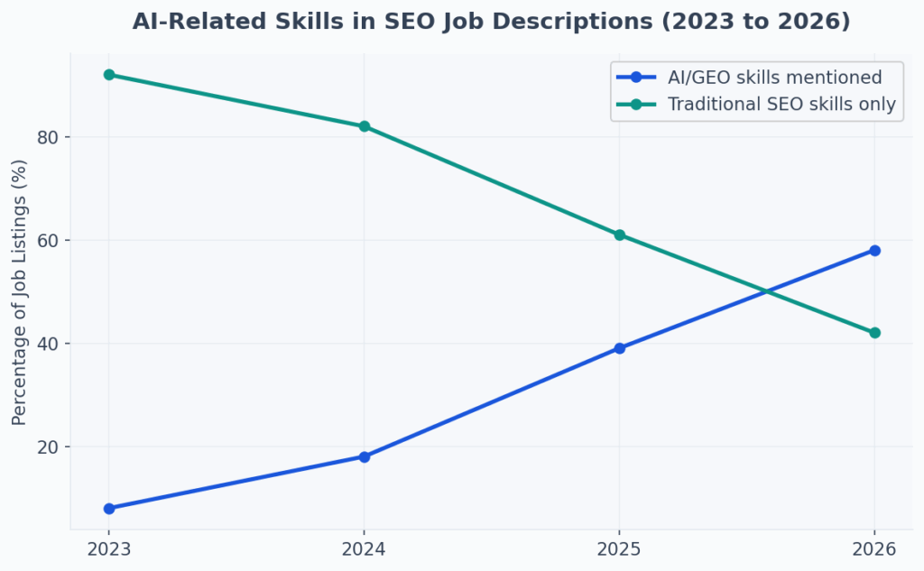This screenshot has height=571, width=924.
Task: Click the 2025 x-axis label
Action: click(620, 549)
